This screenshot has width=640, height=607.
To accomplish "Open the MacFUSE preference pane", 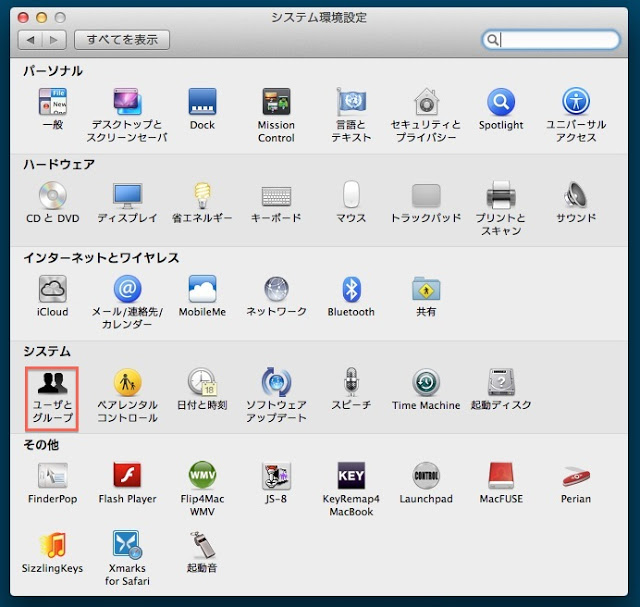I will [501, 483].
